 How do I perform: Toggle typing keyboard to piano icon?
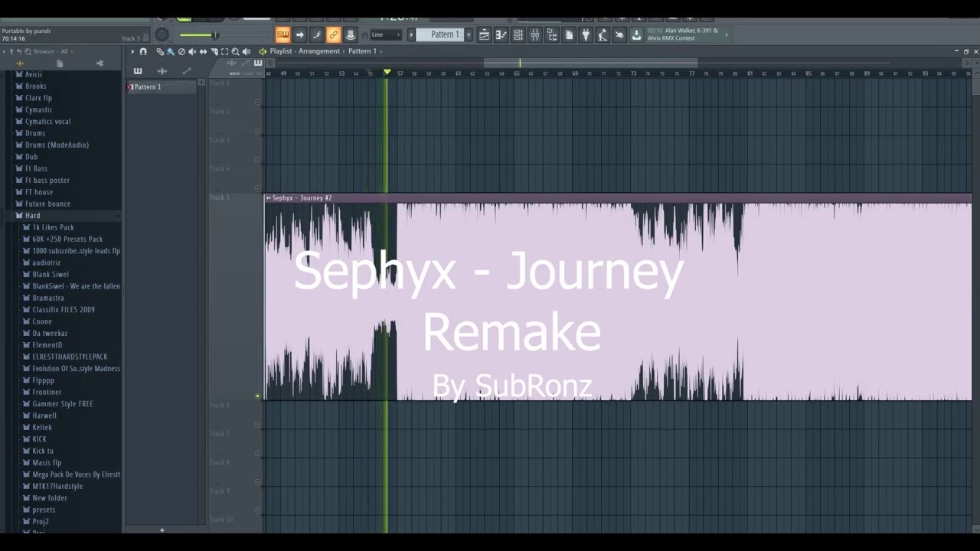pyautogui.click(x=283, y=34)
